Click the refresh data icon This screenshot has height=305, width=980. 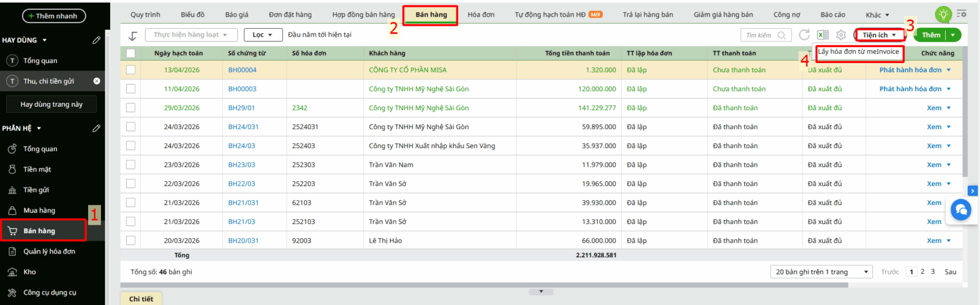(x=804, y=35)
